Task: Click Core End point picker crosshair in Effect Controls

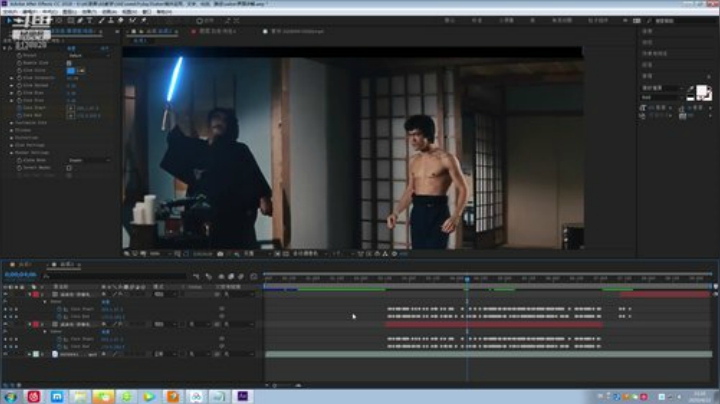Action: tap(71, 116)
